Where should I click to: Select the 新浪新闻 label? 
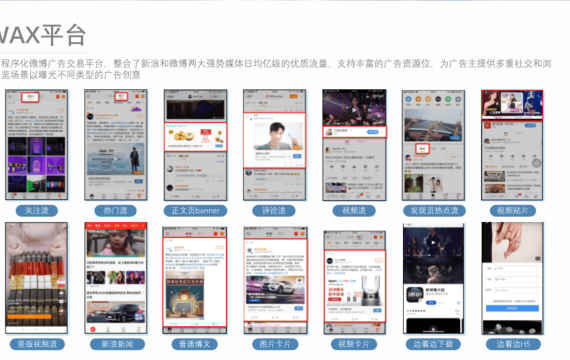click(117, 344)
